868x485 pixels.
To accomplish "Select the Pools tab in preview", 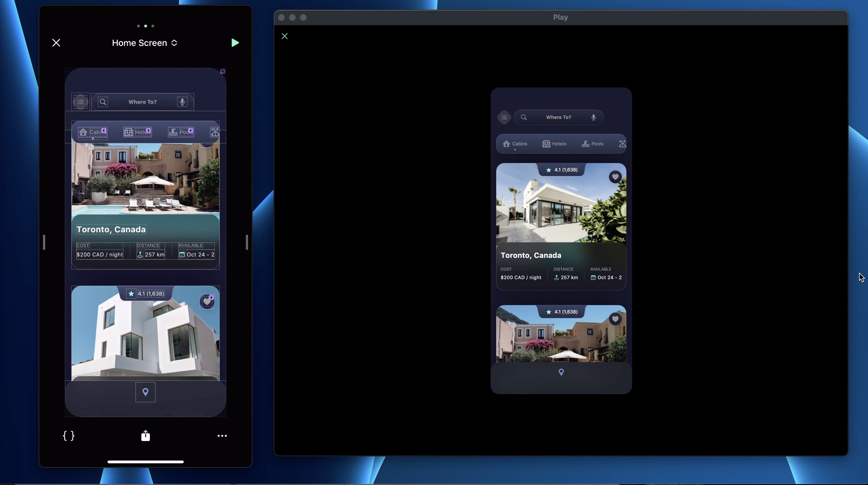I will (x=592, y=144).
